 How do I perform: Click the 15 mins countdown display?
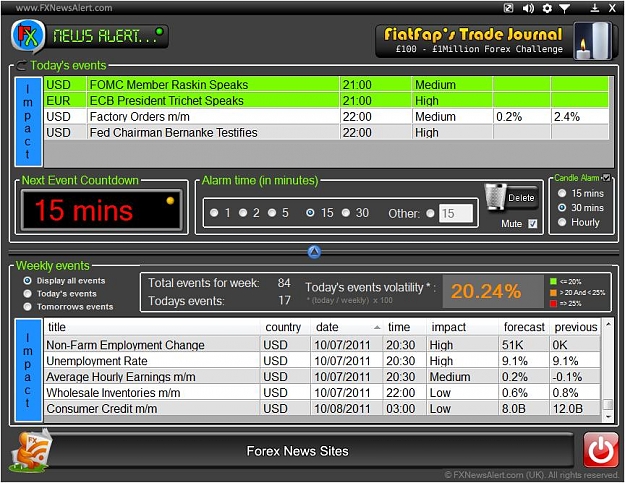(x=102, y=210)
